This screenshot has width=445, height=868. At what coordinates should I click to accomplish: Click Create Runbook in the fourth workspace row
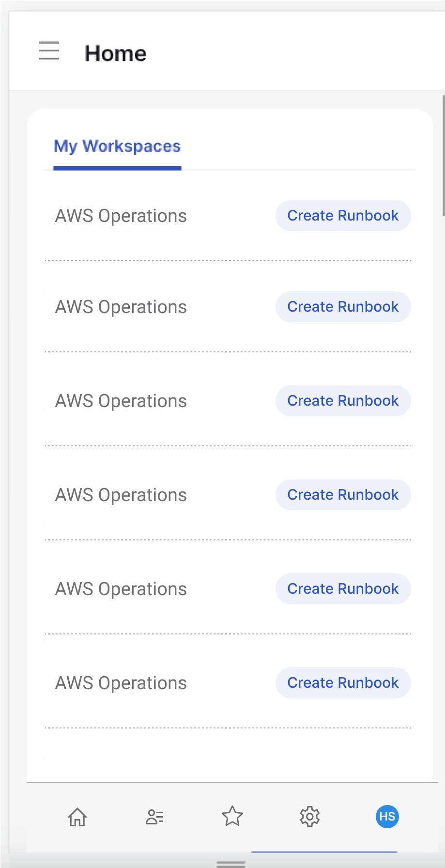tap(343, 495)
